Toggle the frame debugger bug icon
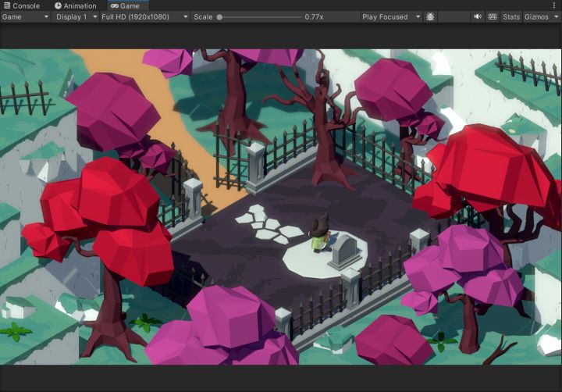 (x=430, y=17)
